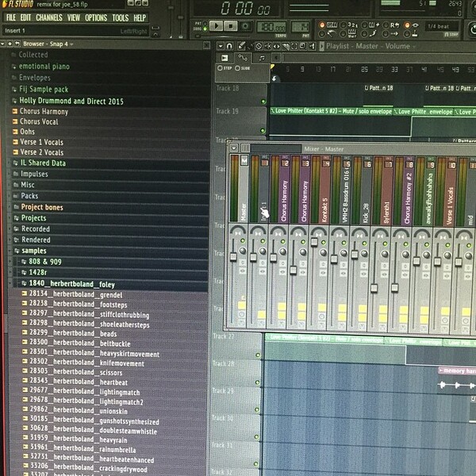476x476 pixels.
Task: Enable the Step editing radio option
Action: 220,68
